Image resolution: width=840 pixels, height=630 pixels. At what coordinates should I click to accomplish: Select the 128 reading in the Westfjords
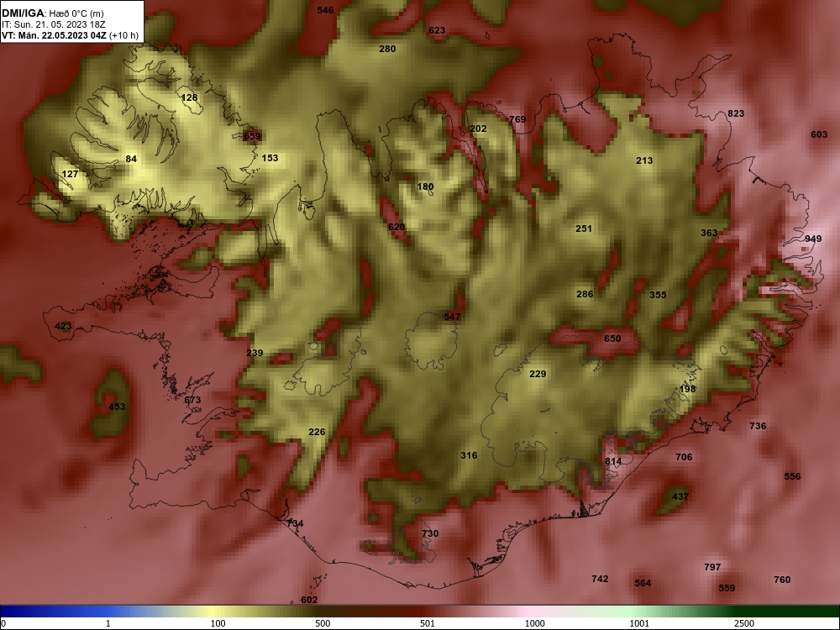[189, 97]
